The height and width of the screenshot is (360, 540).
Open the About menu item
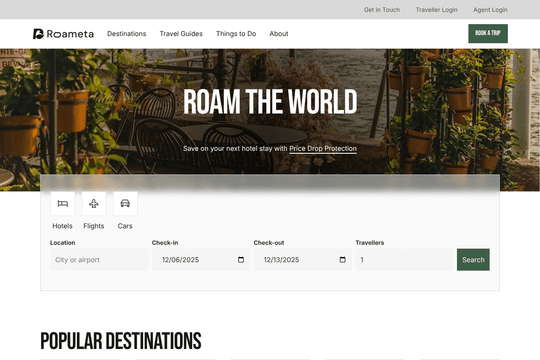[x=279, y=34]
